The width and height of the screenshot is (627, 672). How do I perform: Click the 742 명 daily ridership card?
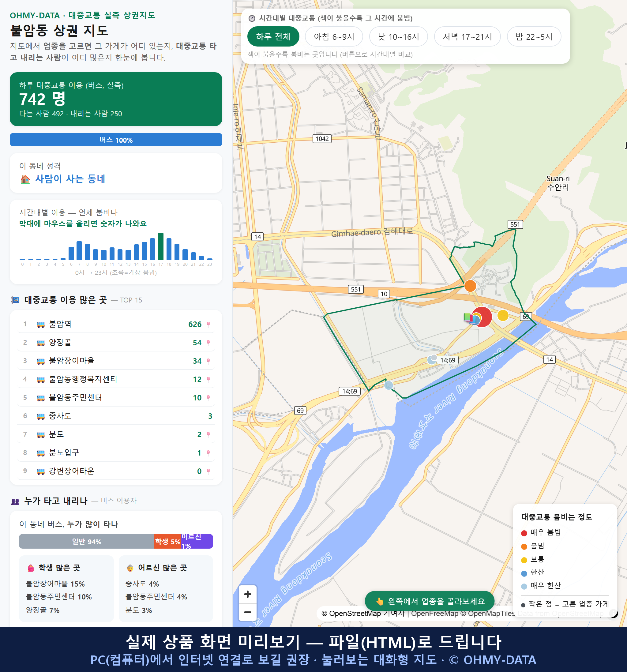pos(116,99)
